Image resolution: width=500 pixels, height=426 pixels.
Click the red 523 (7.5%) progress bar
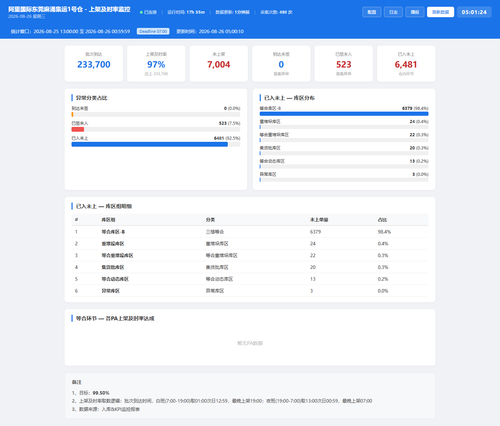point(156,129)
